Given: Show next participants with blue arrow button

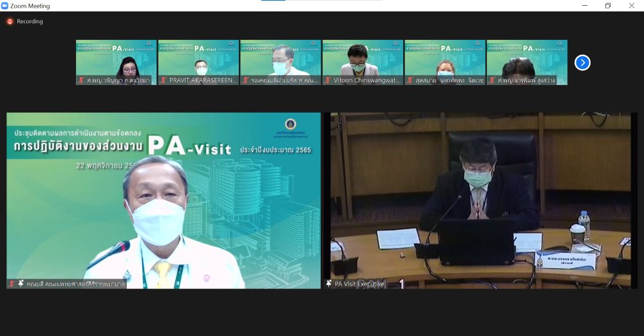Looking at the screenshot, I should click(582, 62).
